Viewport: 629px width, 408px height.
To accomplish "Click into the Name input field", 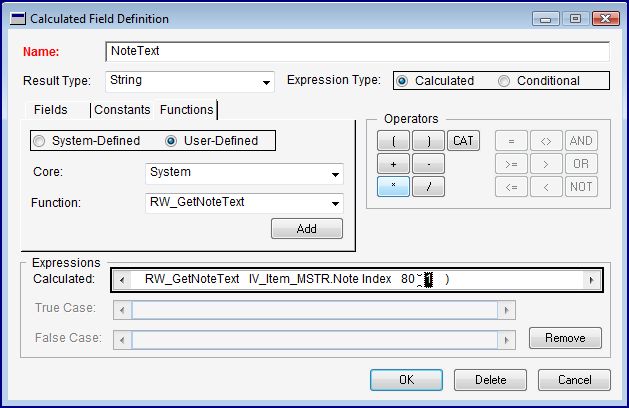I will [x=357, y=51].
